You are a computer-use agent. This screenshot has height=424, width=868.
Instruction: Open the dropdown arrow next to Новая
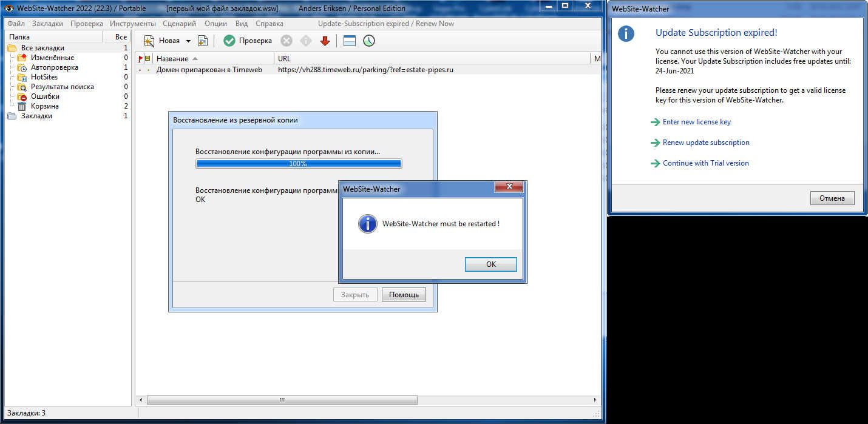(188, 41)
